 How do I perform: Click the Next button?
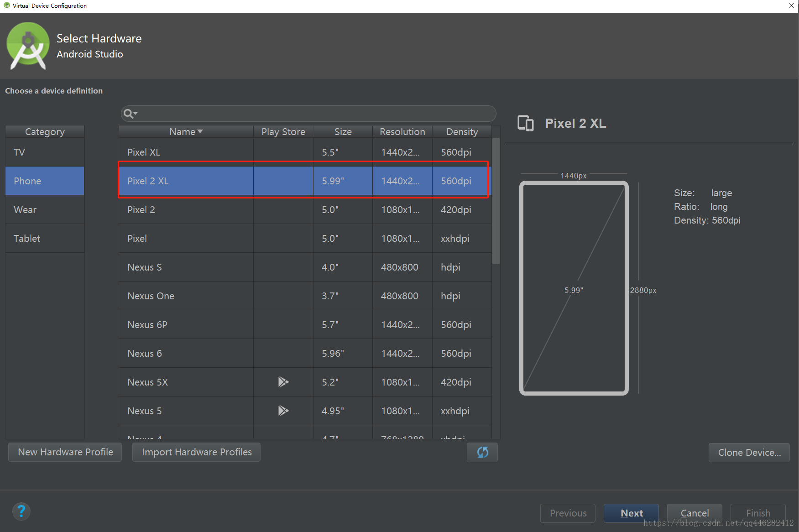pos(632,513)
